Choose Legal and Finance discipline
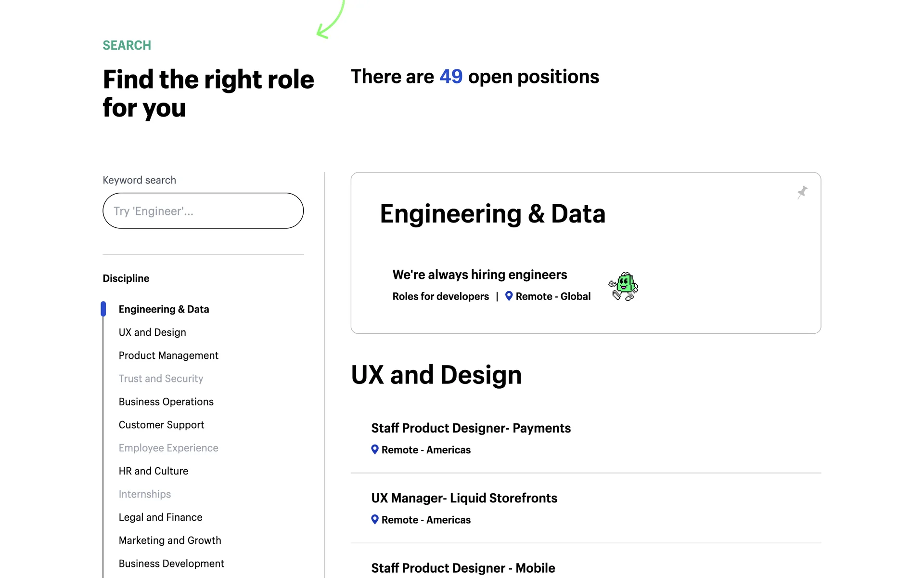 tap(160, 517)
